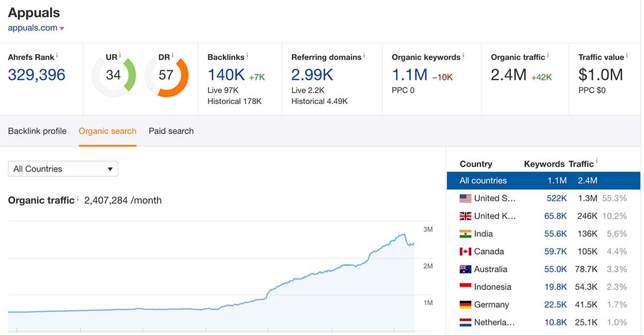644x335 pixels.
Task: Open the 2.99K referring domains link
Action: click(312, 75)
